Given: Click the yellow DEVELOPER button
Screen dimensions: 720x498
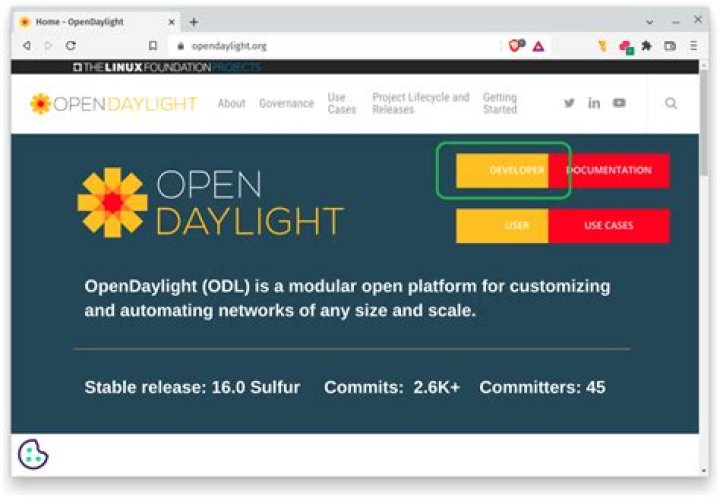Looking at the screenshot, I should tap(502, 170).
